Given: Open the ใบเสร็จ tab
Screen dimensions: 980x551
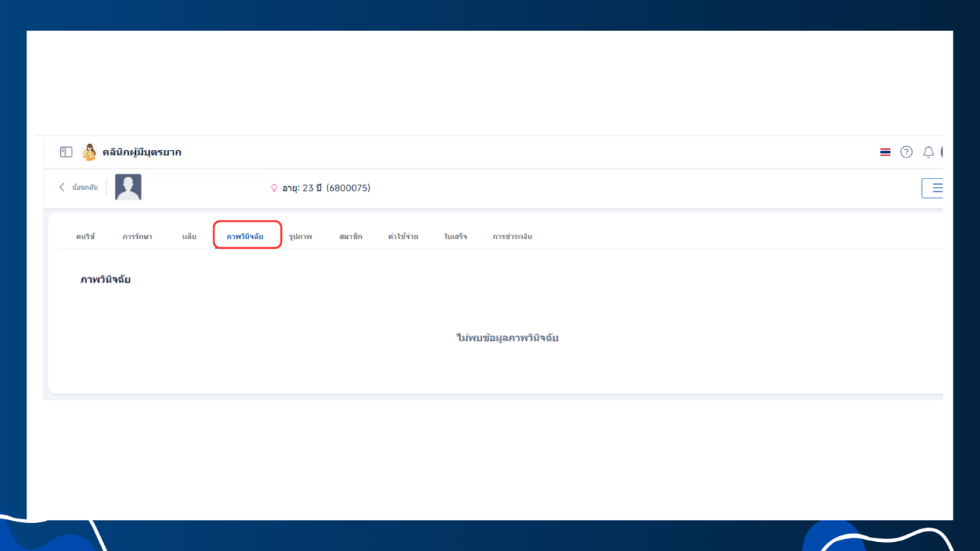Looking at the screenshot, I should point(456,237).
